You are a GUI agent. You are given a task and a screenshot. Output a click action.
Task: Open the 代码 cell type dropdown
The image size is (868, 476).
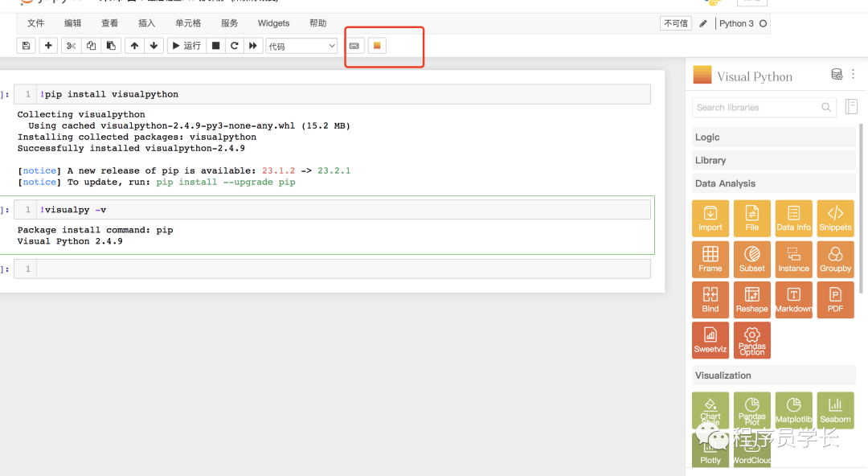click(x=301, y=46)
